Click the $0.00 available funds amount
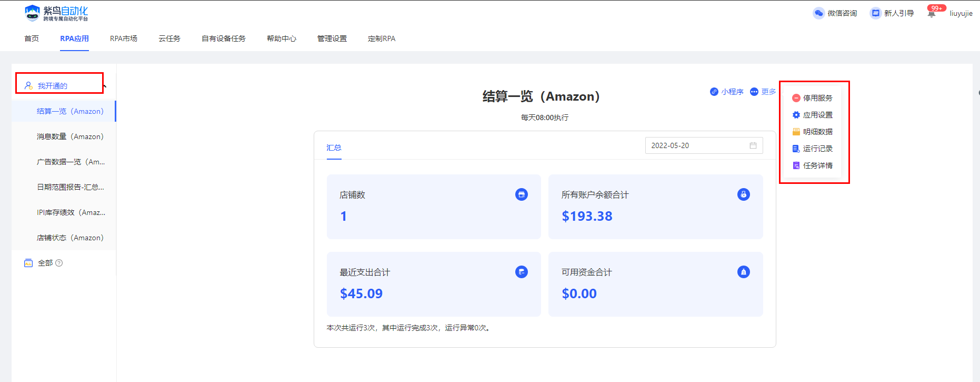980x382 pixels. [x=579, y=294]
